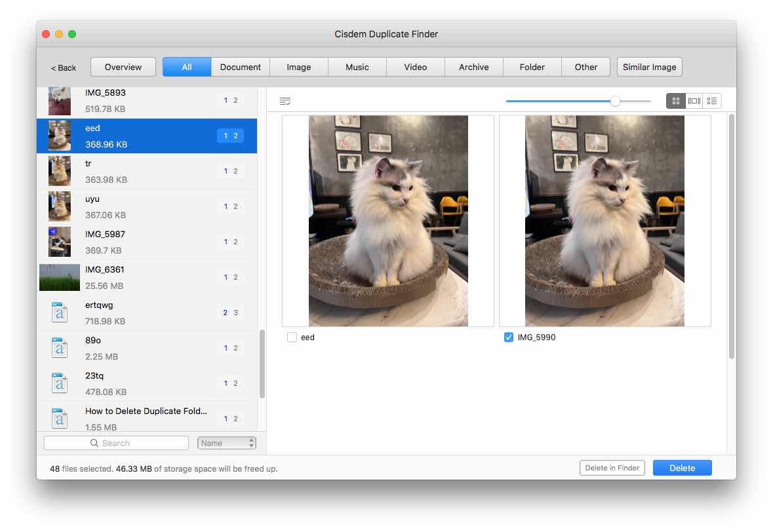
Task: Select the IMG_6361 grass thumbnail
Action: tap(60, 277)
